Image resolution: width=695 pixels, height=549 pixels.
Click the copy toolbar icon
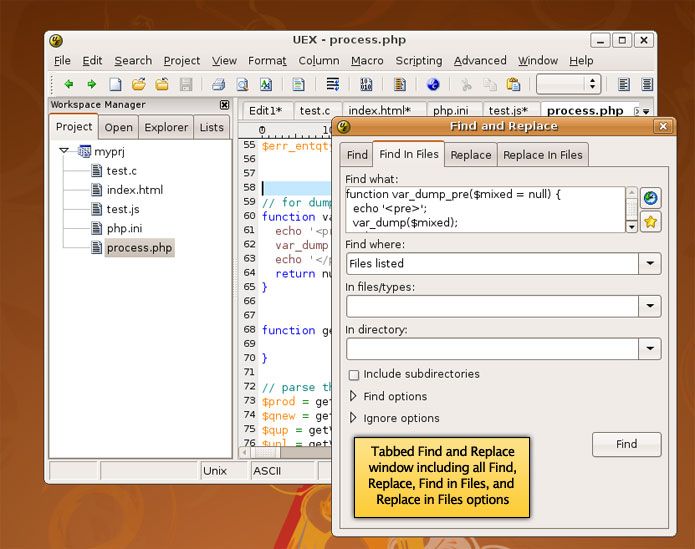pos(489,84)
